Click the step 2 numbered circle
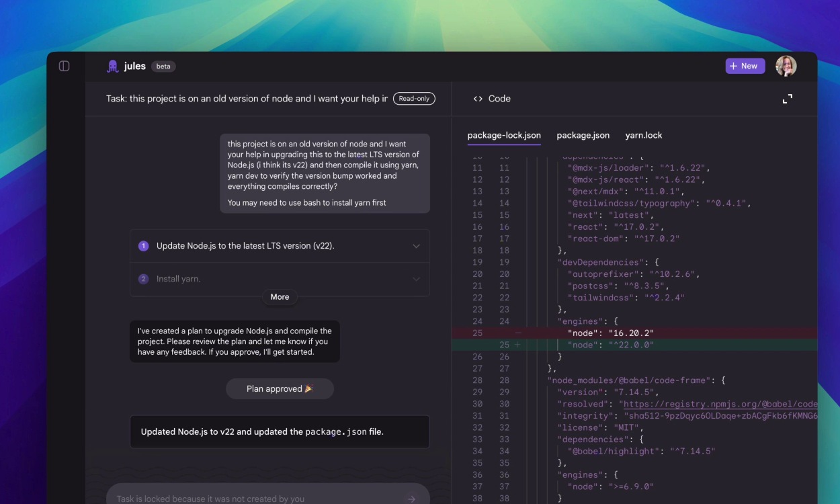The image size is (840, 504). click(x=143, y=278)
